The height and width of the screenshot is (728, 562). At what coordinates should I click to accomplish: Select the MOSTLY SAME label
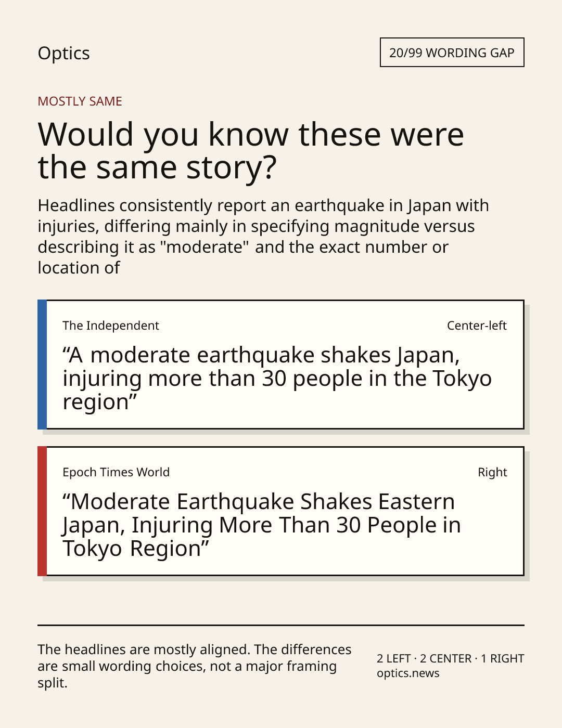80,101
